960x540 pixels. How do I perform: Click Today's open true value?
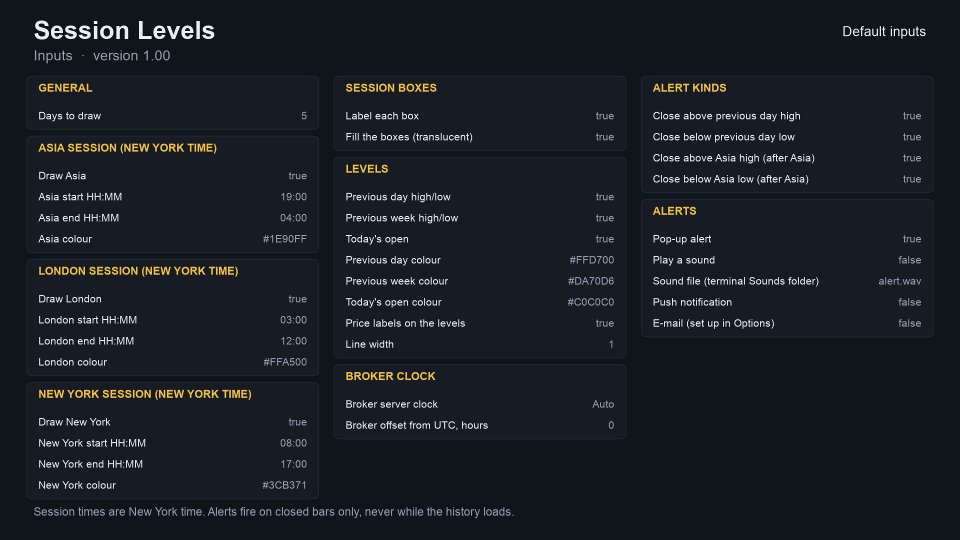[605, 239]
